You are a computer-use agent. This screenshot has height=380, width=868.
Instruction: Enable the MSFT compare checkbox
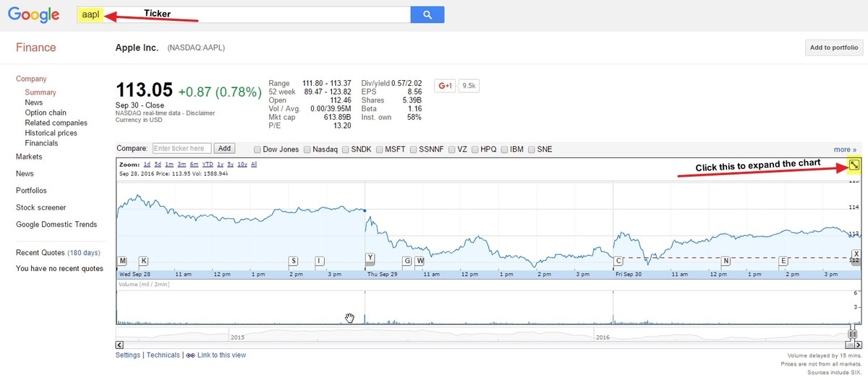[x=379, y=150]
